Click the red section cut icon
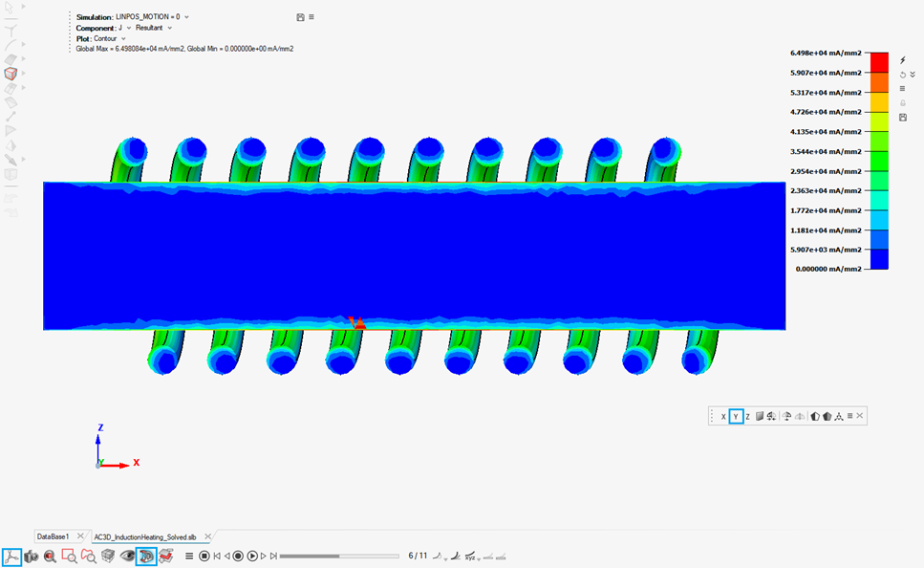Image resolution: width=924 pixels, height=568 pixels. click(166, 557)
